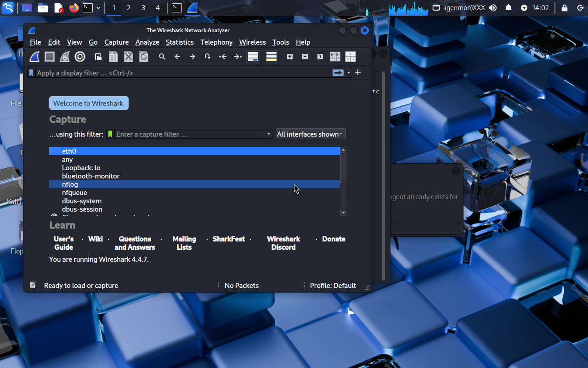Image resolution: width=588 pixels, height=368 pixels.
Task: Open the View menu
Action: tap(74, 42)
